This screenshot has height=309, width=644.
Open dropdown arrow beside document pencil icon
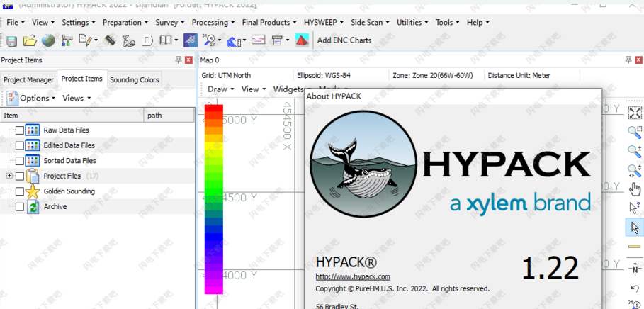96,40
